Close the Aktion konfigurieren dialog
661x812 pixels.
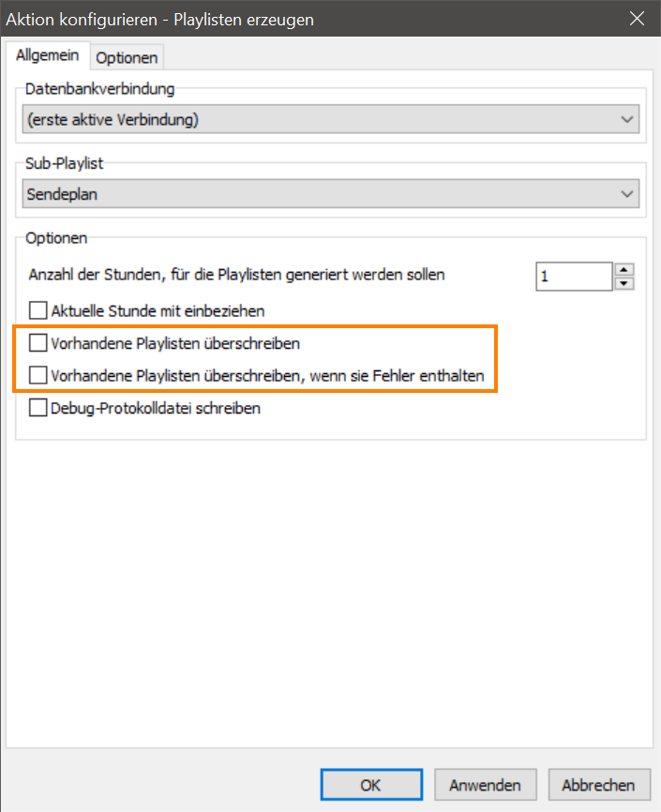click(x=637, y=19)
